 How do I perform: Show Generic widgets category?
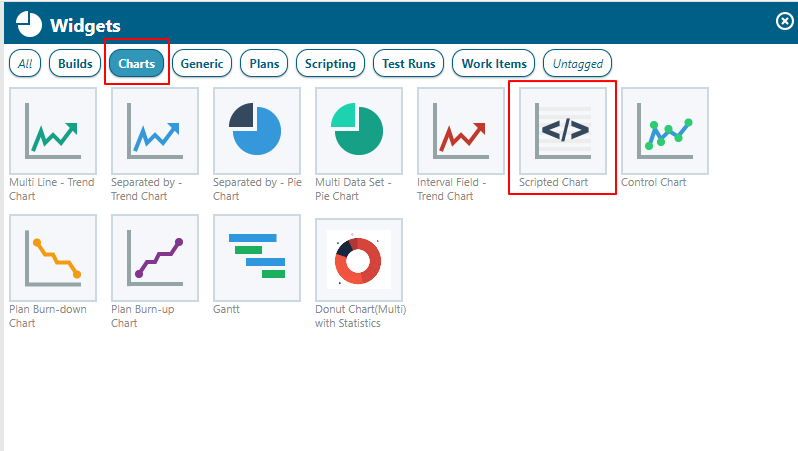coord(202,64)
